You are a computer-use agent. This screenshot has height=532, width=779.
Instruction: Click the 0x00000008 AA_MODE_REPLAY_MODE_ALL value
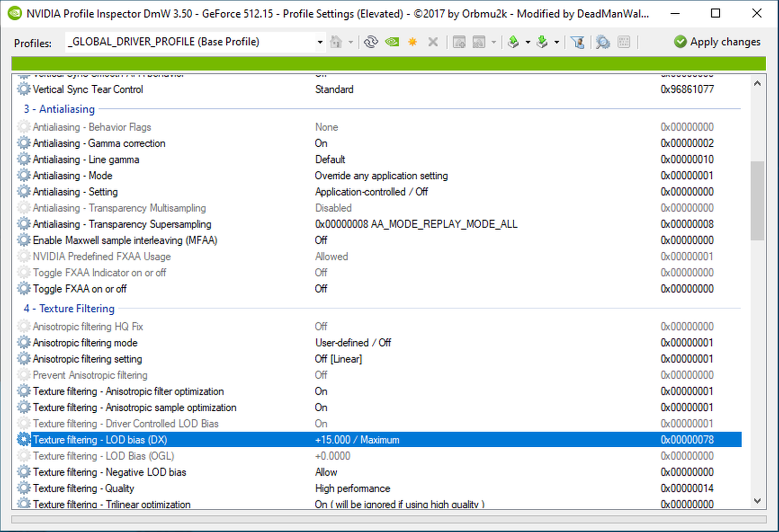pyautogui.click(x=416, y=224)
